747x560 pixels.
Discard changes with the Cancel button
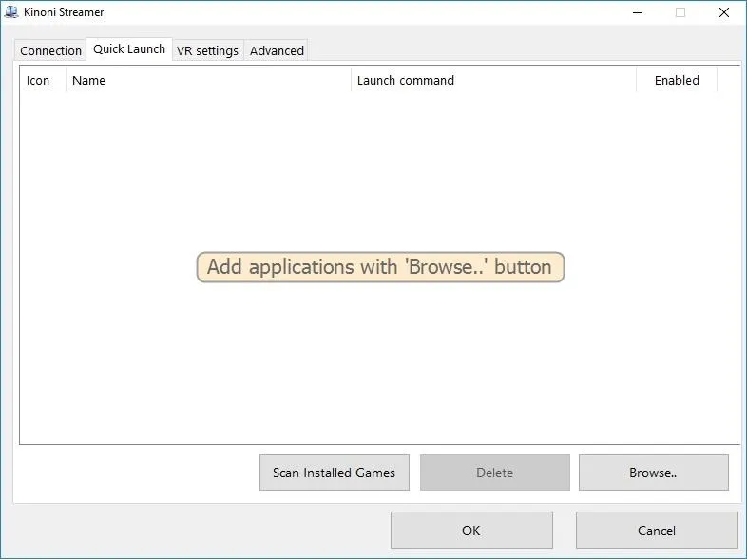pyautogui.click(x=657, y=530)
